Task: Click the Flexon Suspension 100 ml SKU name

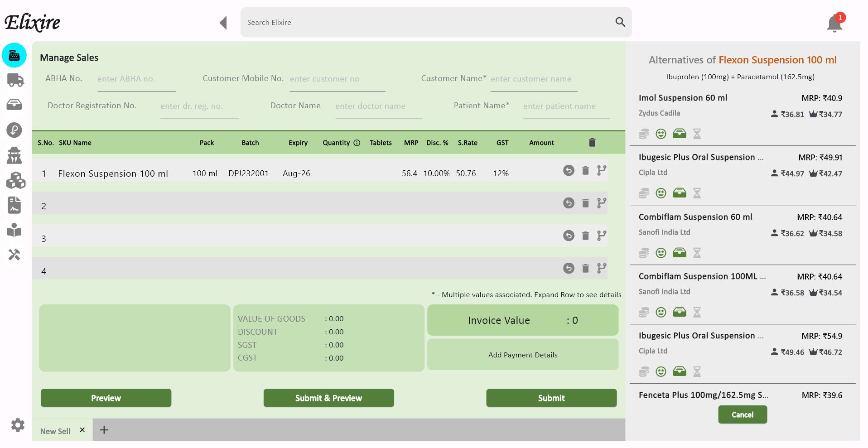Action: tap(113, 173)
